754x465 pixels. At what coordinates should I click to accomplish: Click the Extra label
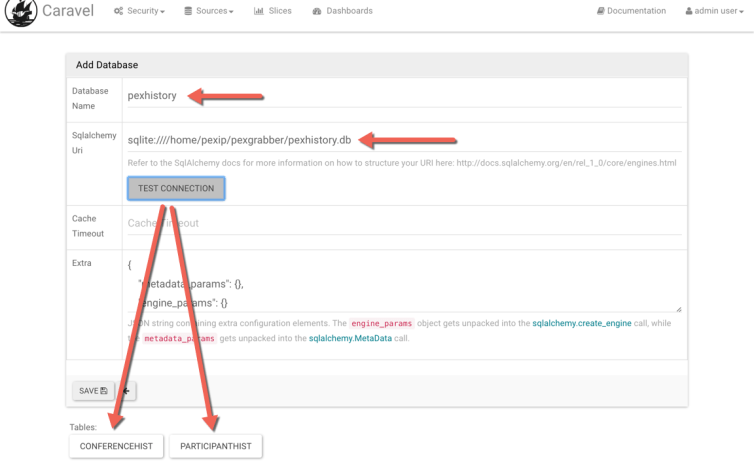pyautogui.click(x=81, y=263)
